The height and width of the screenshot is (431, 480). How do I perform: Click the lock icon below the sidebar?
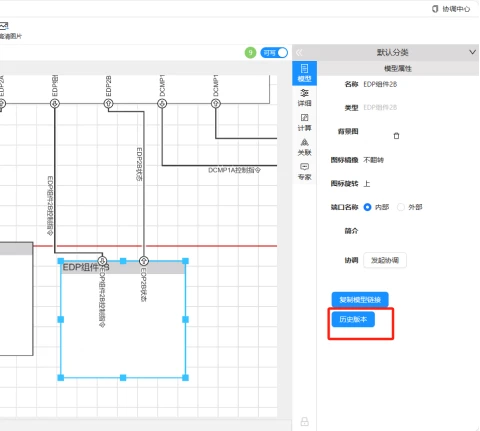click(x=305, y=421)
